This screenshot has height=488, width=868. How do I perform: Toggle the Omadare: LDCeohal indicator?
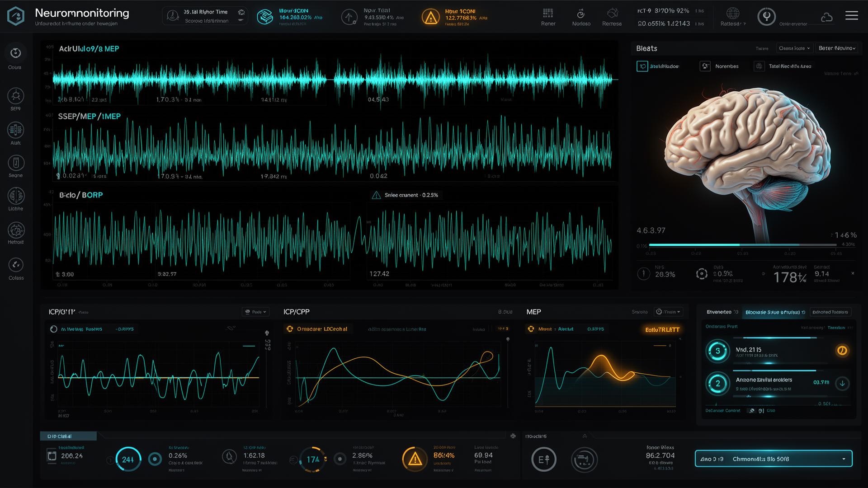coord(290,329)
